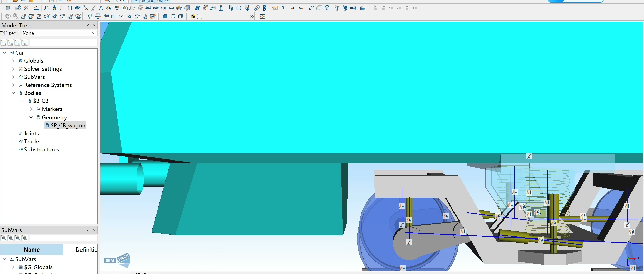Image resolution: width=644 pixels, height=274 pixels.
Task: Click the create Body toolbar icon
Action: pyautogui.click(x=54, y=8)
